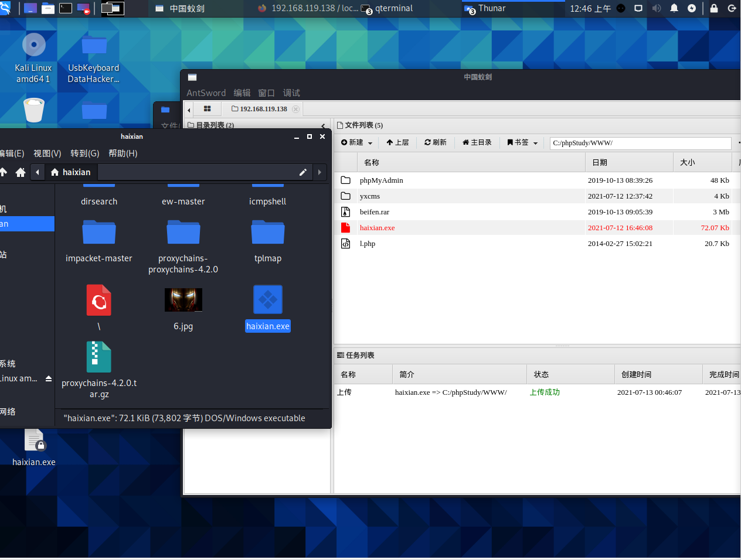
Task: Click 简介 column header in task list
Action: [x=459, y=374]
